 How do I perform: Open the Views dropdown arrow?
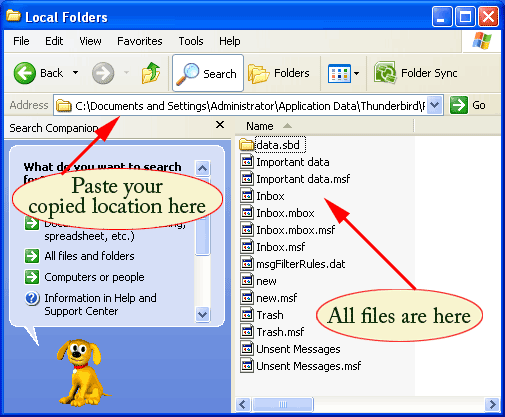tap(356, 73)
